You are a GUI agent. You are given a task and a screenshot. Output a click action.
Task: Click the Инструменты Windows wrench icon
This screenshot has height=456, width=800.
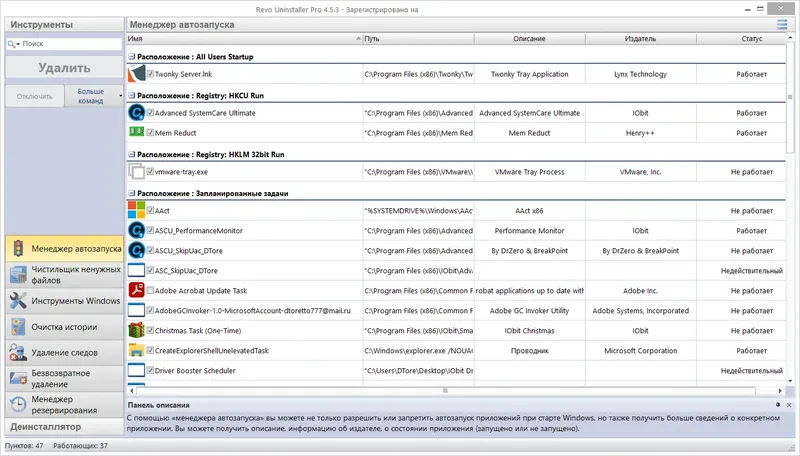click(18, 301)
